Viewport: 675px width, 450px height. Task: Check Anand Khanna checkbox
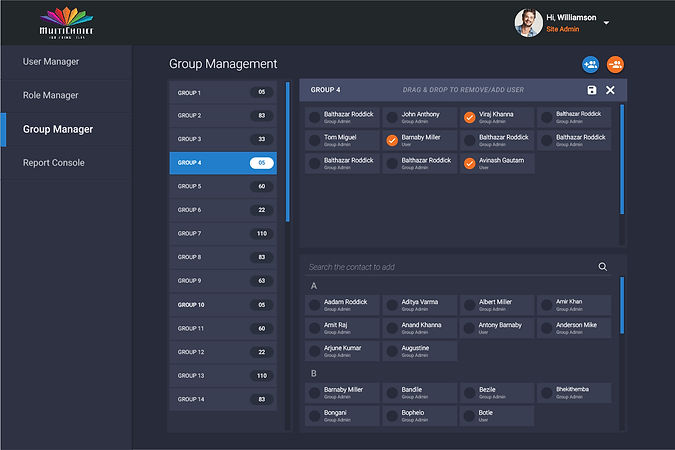392,328
